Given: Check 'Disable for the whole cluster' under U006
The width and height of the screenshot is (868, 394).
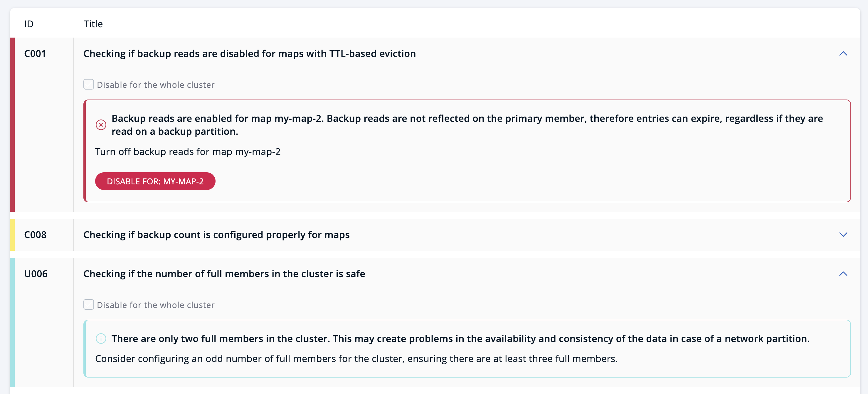Looking at the screenshot, I should pyautogui.click(x=89, y=304).
